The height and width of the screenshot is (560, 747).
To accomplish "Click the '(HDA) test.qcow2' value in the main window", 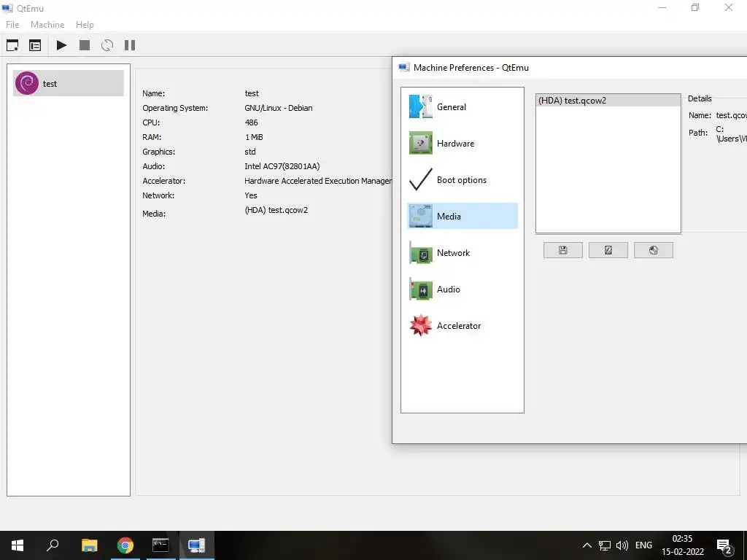I will click(276, 210).
